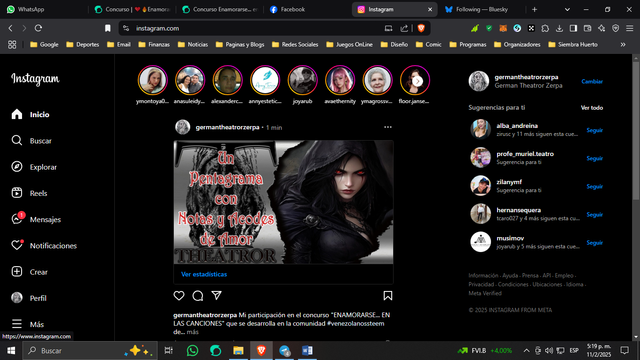Open Redes Sociales bookmarks folder
This screenshot has height=360, width=640.
click(295, 44)
